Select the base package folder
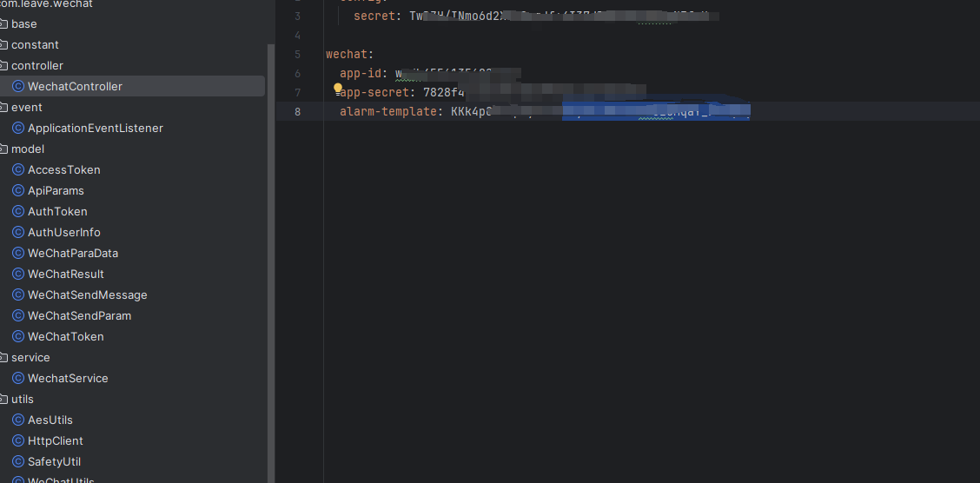Image resolution: width=980 pixels, height=483 pixels. click(23, 23)
